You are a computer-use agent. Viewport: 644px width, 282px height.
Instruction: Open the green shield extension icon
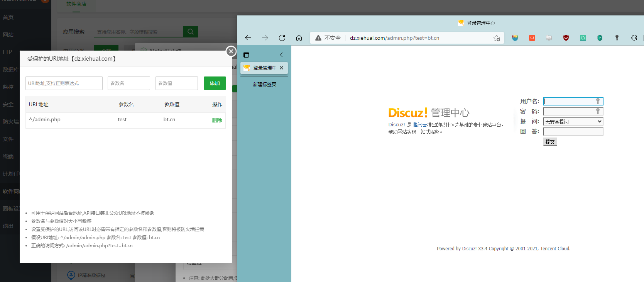click(x=600, y=38)
